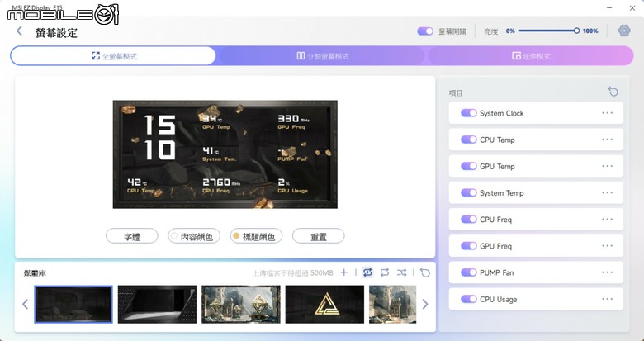The height and width of the screenshot is (341, 644).
Task: Click the 100% brightness label
Action: [590, 31]
